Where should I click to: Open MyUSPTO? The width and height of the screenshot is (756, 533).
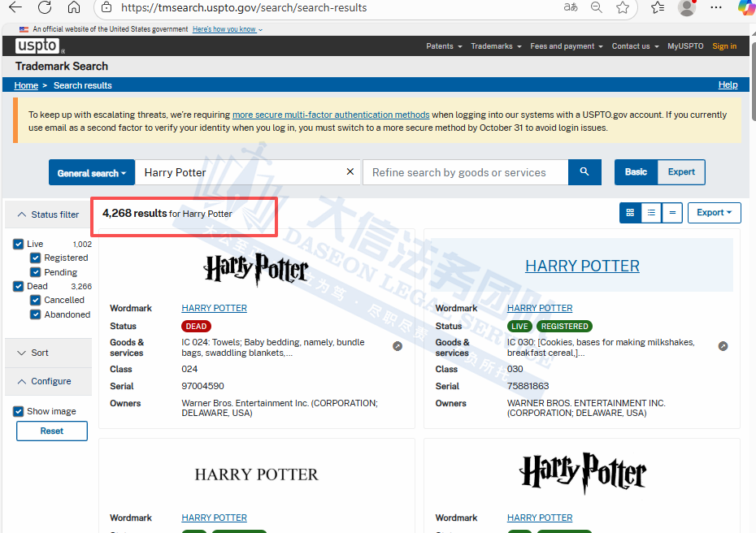pyautogui.click(x=685, y=46)
